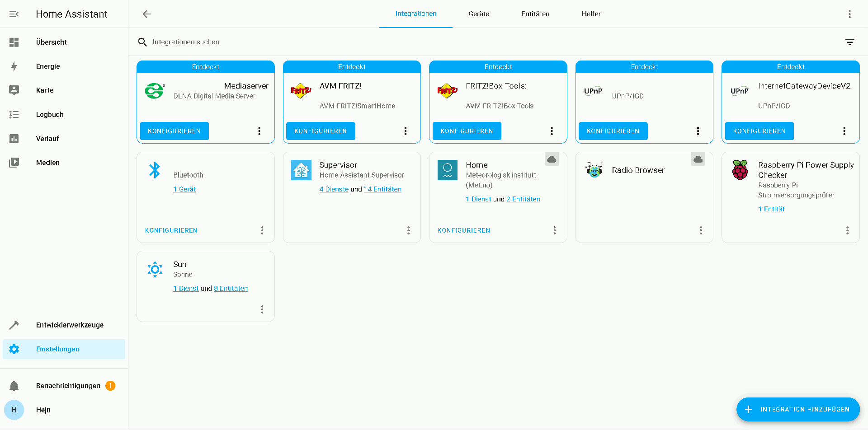Open the top-right overflow menu
This screenshot has height=430, width=868.
(x=849, y=14)
